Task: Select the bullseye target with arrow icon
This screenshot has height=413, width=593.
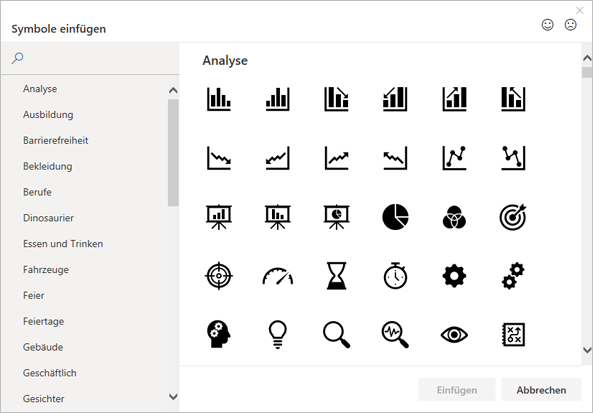Action: tap(513, 217)
